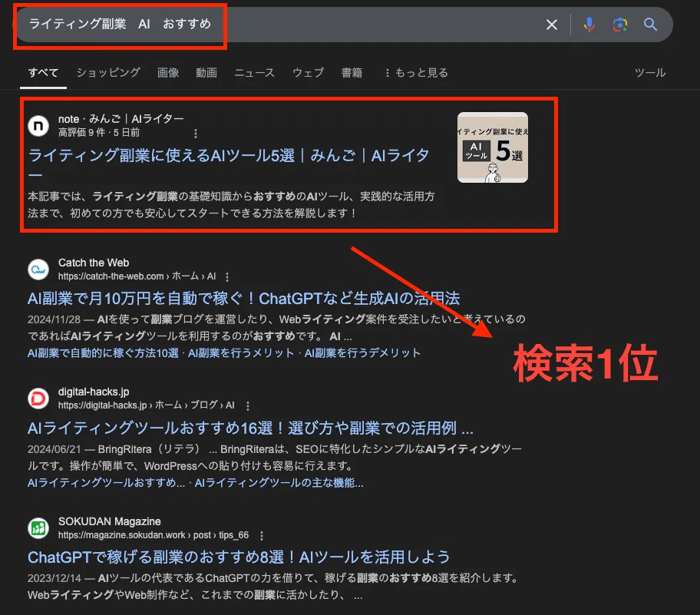Open Google Lens image search icon

(x=619, y=25)
